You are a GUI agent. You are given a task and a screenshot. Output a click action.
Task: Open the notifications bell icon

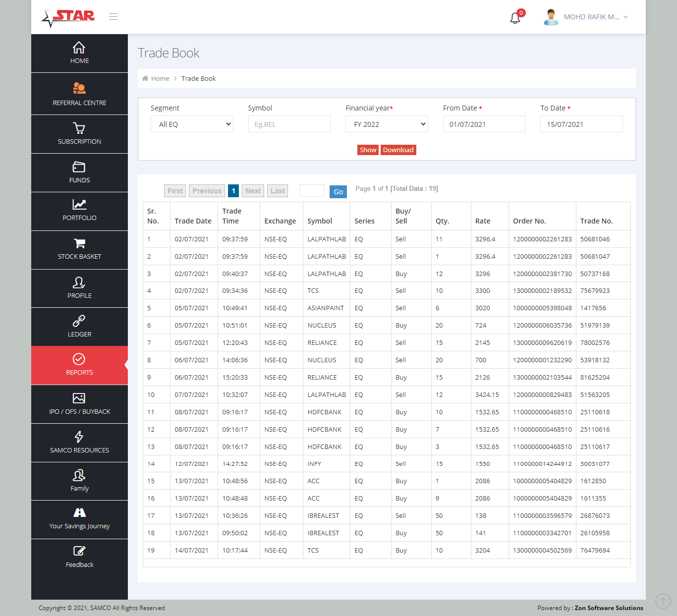tap(515, 18)
